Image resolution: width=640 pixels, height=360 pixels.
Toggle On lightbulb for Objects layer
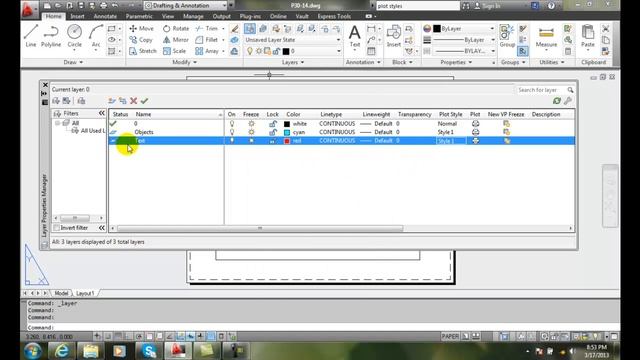click(231, 132)
